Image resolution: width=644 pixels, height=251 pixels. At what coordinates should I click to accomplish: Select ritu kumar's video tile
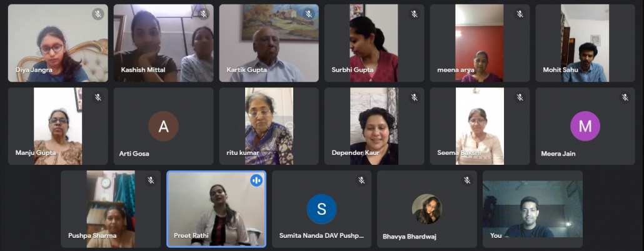[x=269, y=126]
